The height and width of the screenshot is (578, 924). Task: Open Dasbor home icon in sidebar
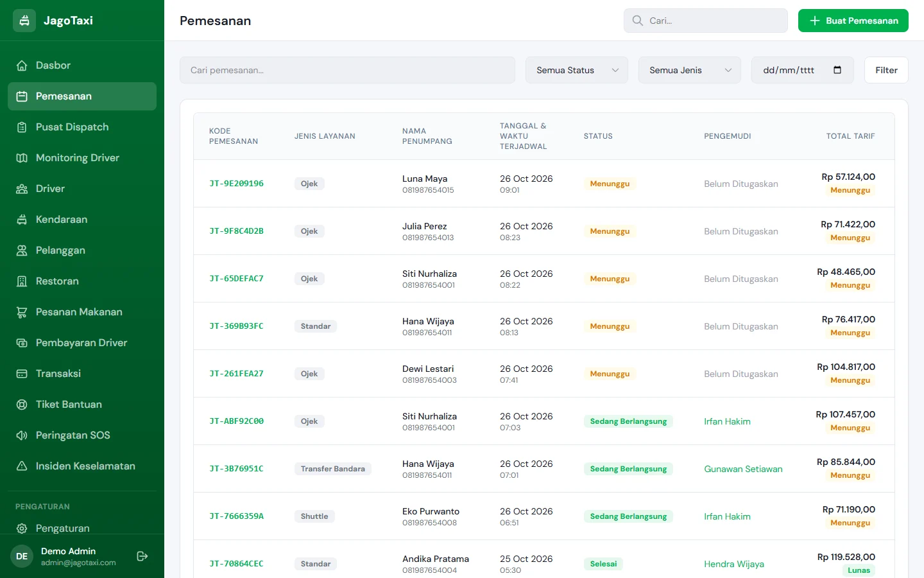click(x=22, y=66)
